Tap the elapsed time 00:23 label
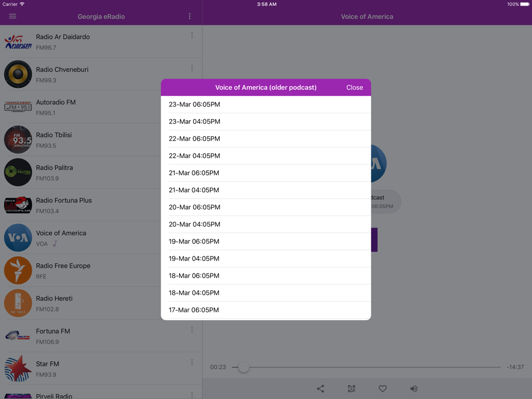The height and width of the screenshot is (399, 532). point(218,367)
